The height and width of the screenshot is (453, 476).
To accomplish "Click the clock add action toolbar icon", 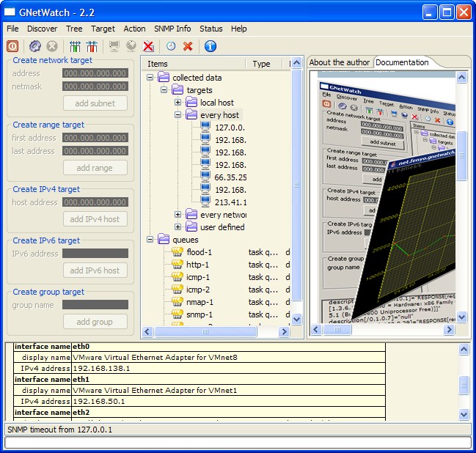I will [x=171, y=46].
